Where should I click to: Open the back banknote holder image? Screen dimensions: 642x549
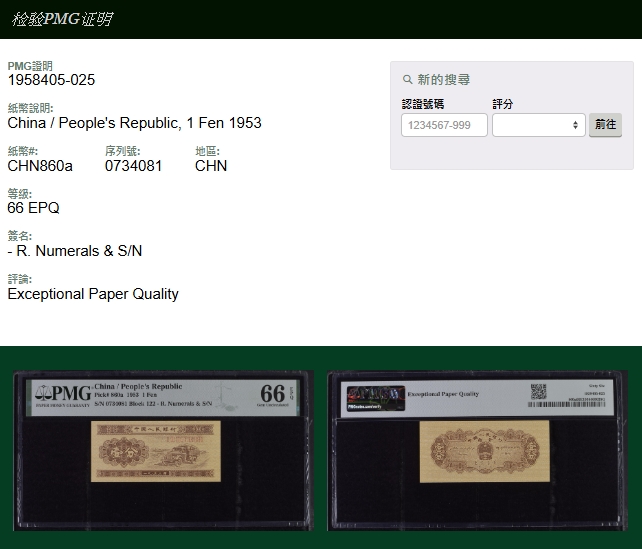point(477,451)
